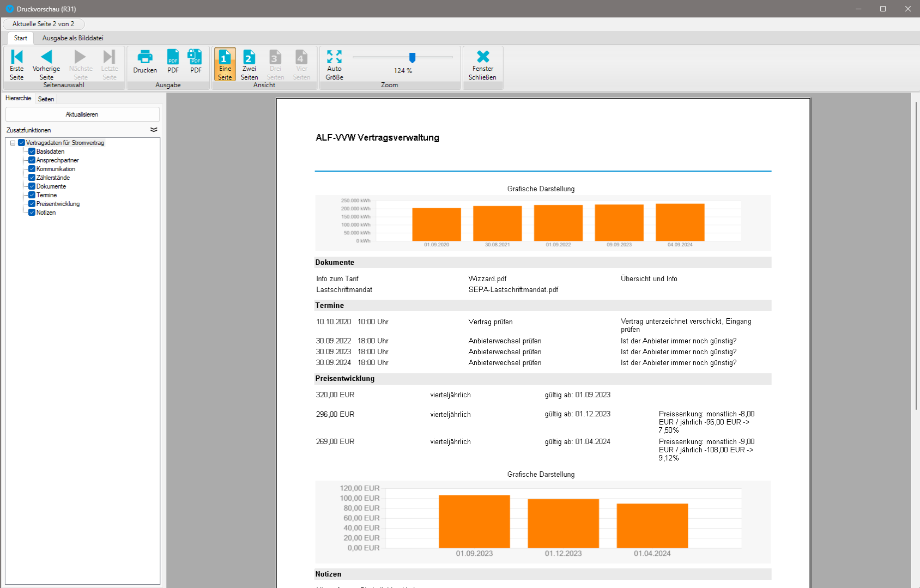
Task: Collapse the Vertragsdaten für Stromvertrag tree node
Action: click(13, 143)
